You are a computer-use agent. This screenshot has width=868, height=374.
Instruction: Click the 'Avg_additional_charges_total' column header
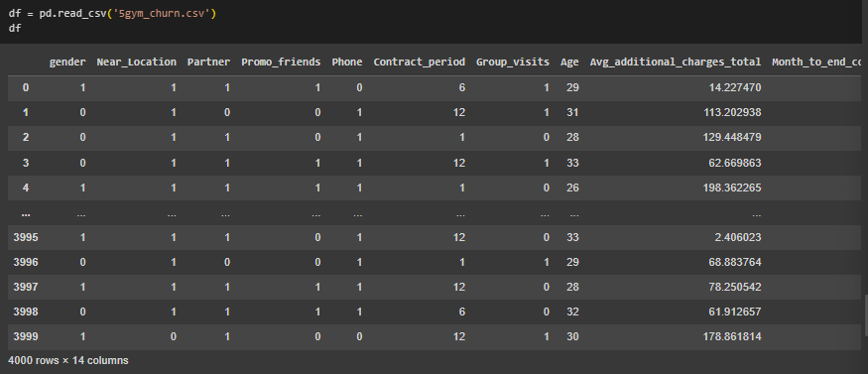pos(676,62)
